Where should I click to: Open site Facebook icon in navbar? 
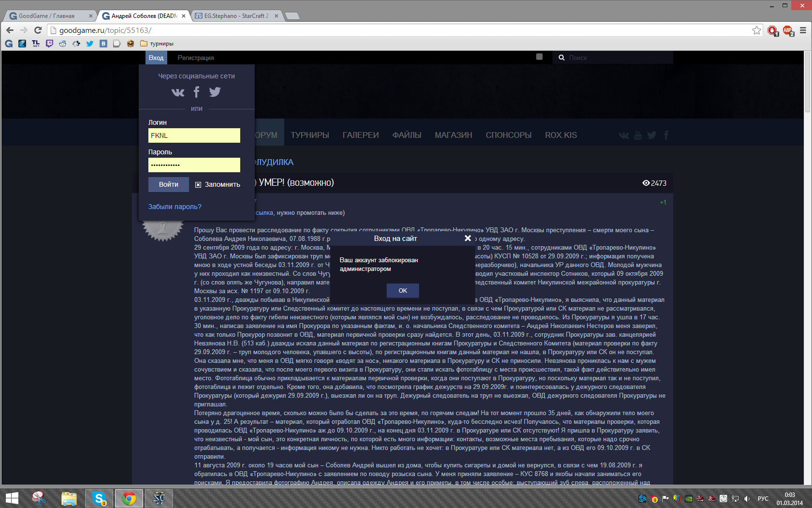click(x=666, y=135)
